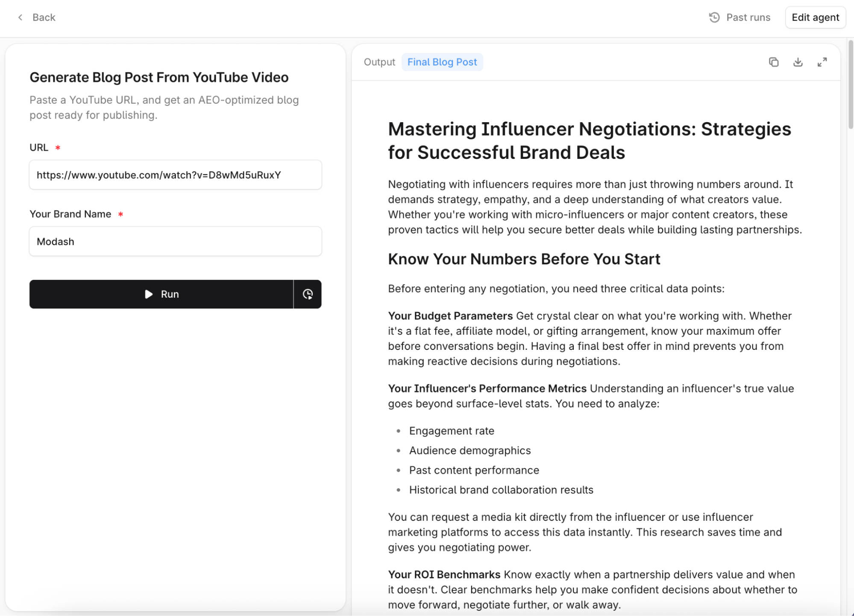This screenshot has height=616, width=854.
Task: Click the Engagement rate bullet item
Action: pyautogui.click(x=451, y=431)
